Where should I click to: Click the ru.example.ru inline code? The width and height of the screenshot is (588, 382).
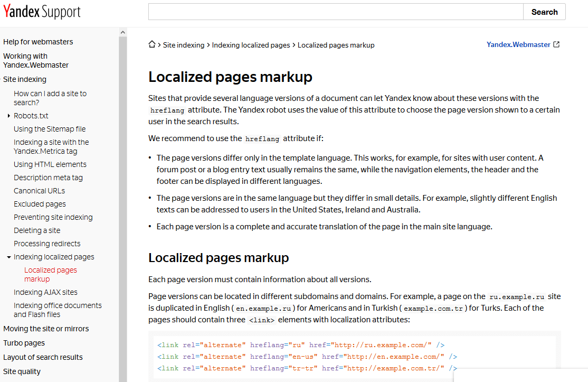click(x=516, y=297)
